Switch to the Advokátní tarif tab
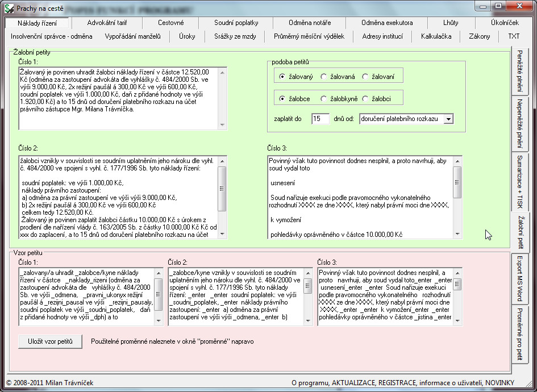 pyautogui.click(x=107, y=23)
